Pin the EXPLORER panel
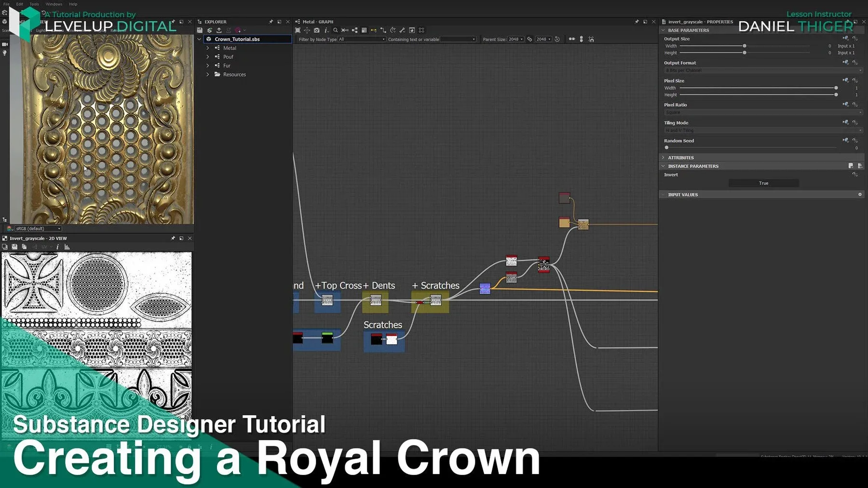The width and height of the screenshot is (868, 488). pyautogui.click(x=271, y=22)
